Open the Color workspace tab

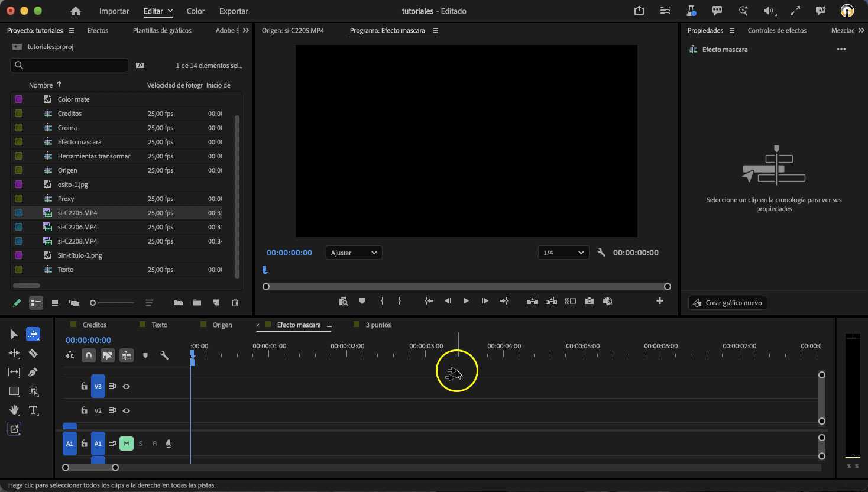[196, 11]
